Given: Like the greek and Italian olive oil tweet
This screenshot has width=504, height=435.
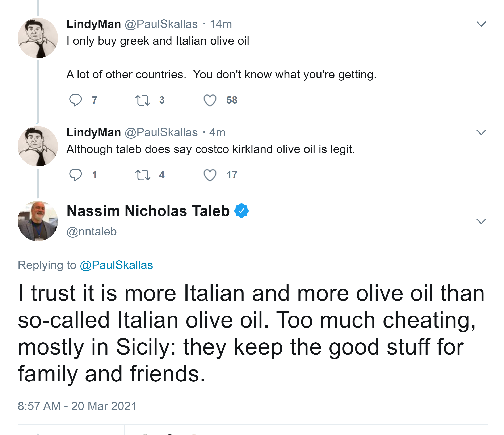Looking at the screenshot, I should [210, 100].
